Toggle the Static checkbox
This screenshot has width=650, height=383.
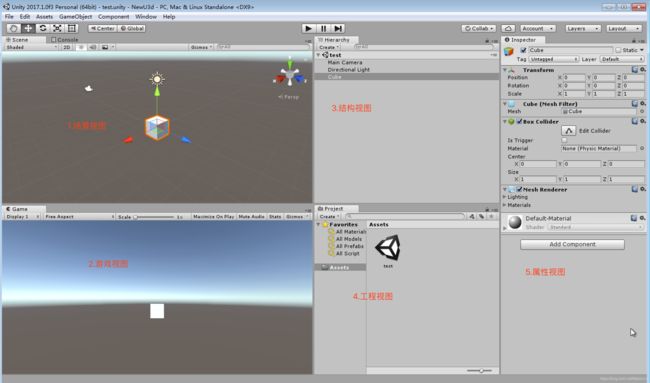(618, 50)
